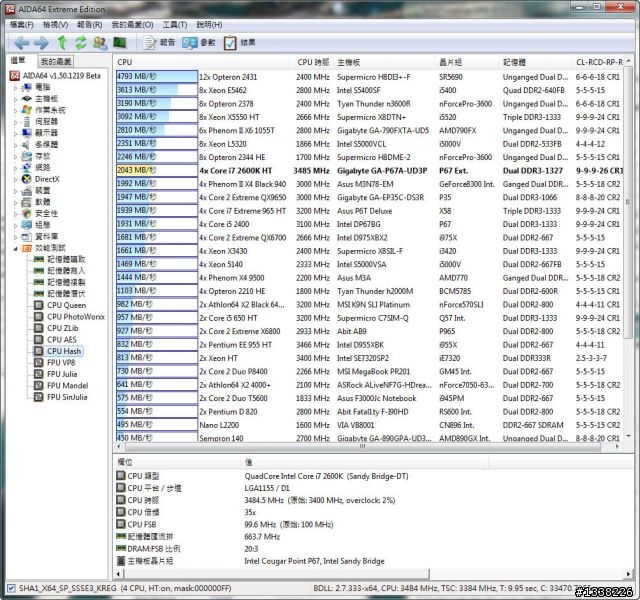Select the 12x Opteron 2431 row
Viewport: 640px width, 600px height.
coord(369,77)
